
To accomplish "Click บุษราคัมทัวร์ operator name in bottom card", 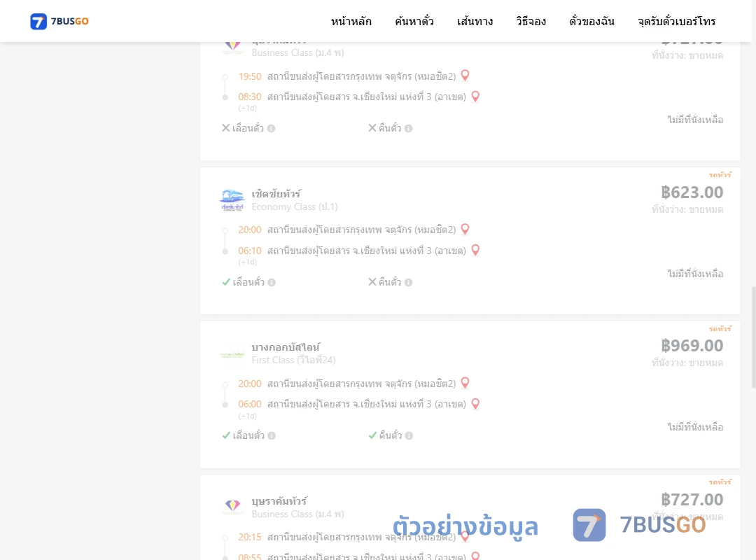I will (x=279, y=501).
